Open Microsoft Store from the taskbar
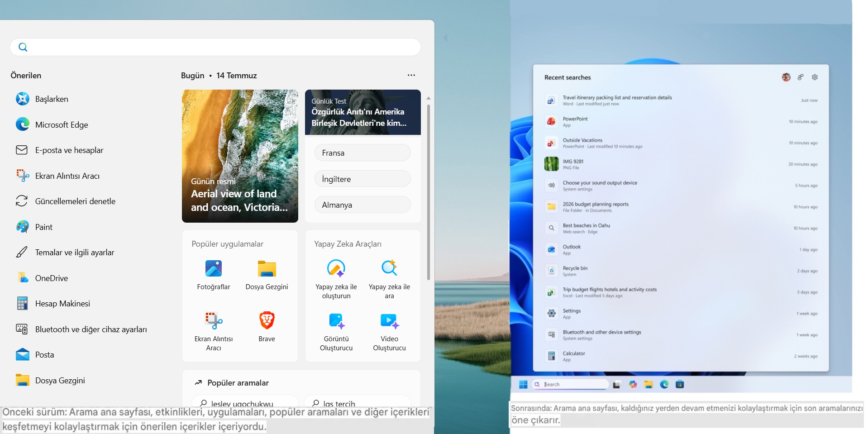This screenshot has width=868, height=434. pos(679,384)
